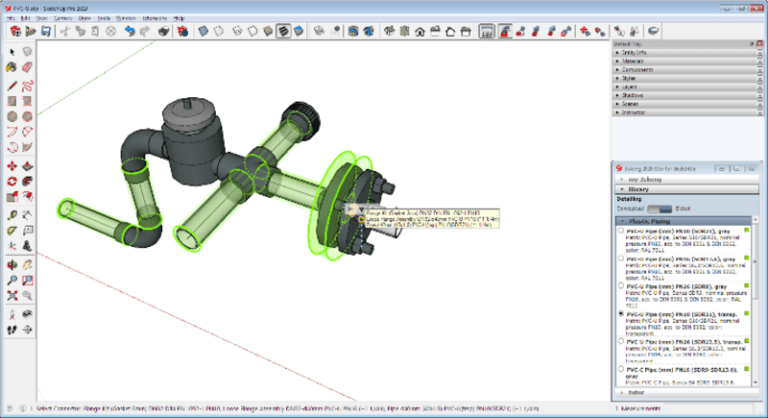Click the Print icon in toolbar
Screen dimensions: 768x418
pos(163,31)
